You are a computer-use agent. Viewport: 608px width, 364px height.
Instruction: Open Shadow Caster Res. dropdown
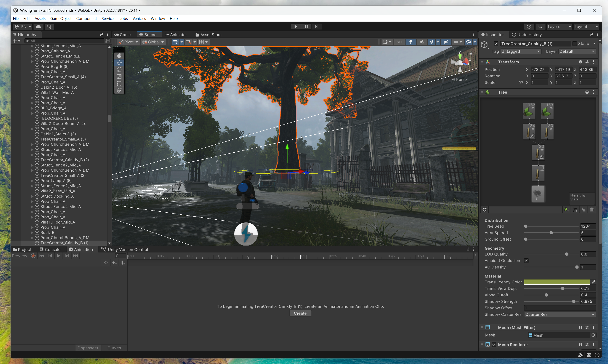[x=560, y=315]
